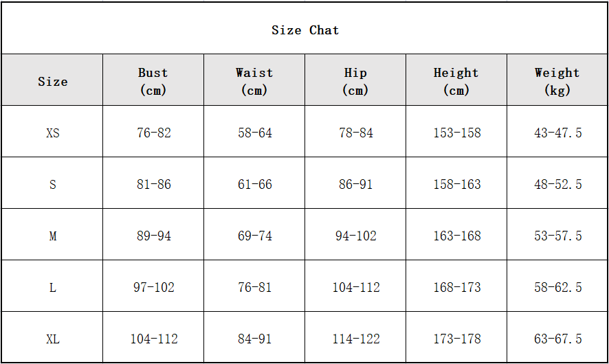Click height value 168-173 cell

(457, 287)
